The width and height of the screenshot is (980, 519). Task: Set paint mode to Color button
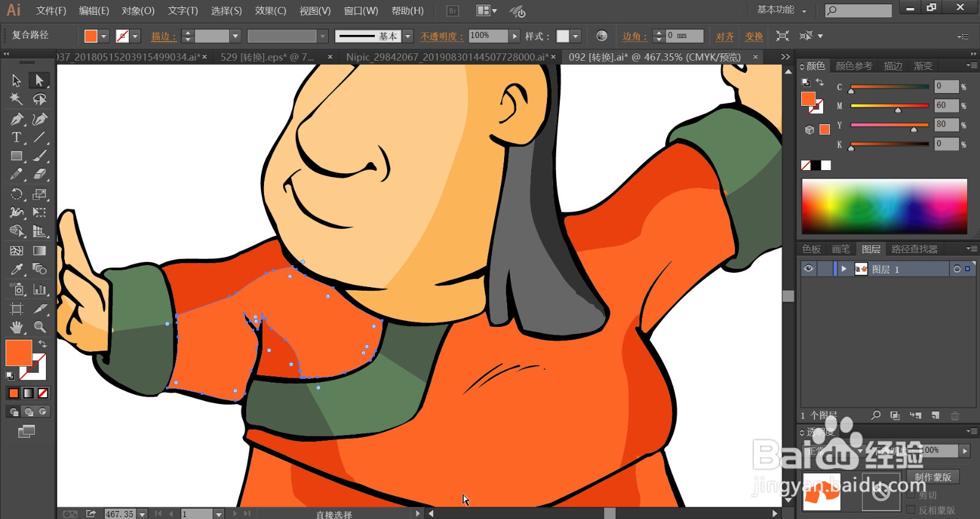13,393
